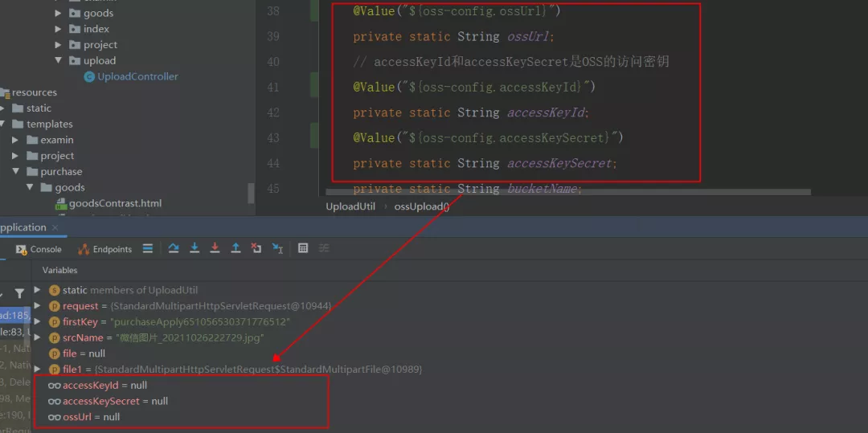Click the glasses watch icon beside ossUrl
This screenshot has width=868, height=433.
(55, 418)
